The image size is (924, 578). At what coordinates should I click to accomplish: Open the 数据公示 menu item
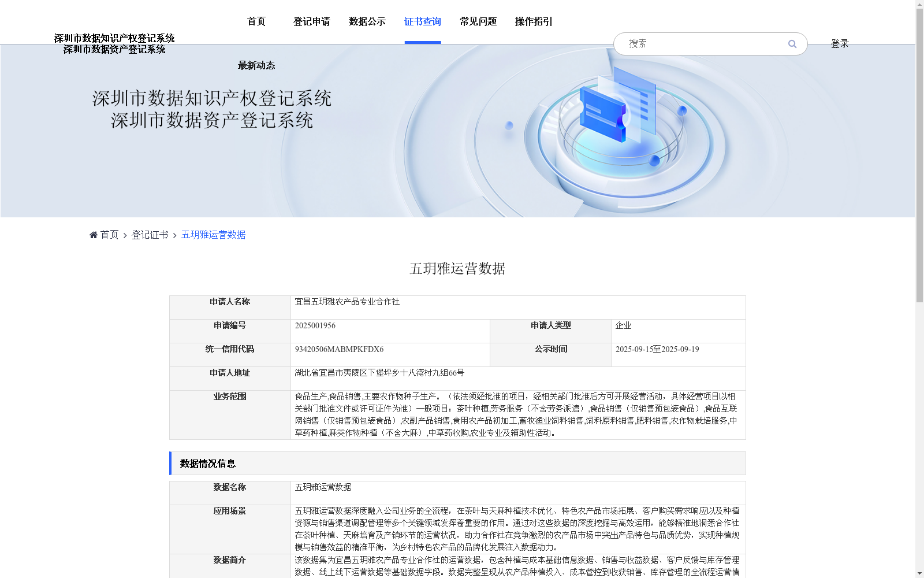367,21
